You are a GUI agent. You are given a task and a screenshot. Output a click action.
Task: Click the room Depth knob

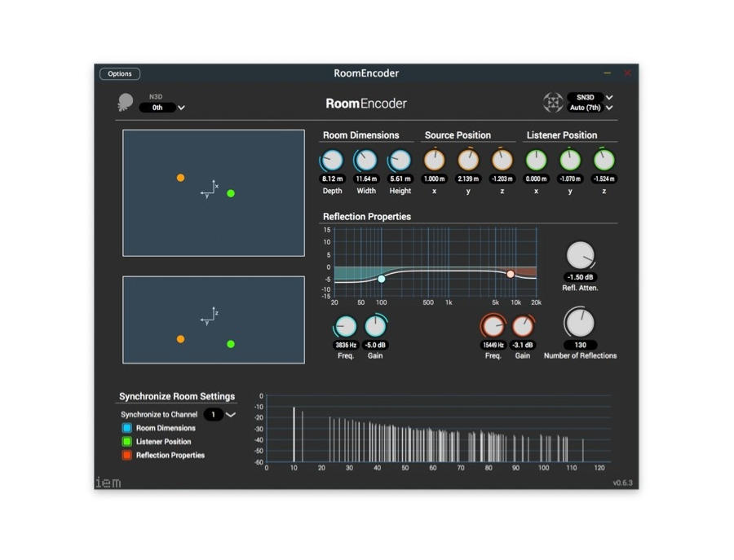333,161
